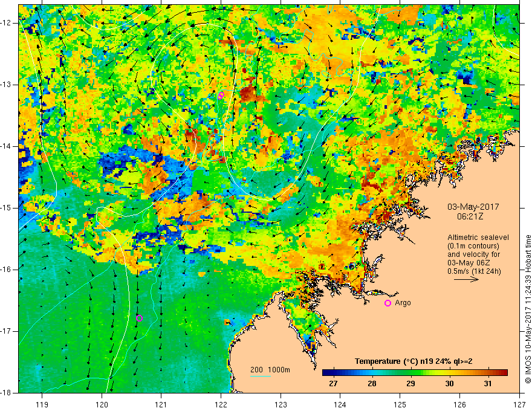Click the latitude axis label '-15'
Screen dimensions: 532x411
point(6,208)
